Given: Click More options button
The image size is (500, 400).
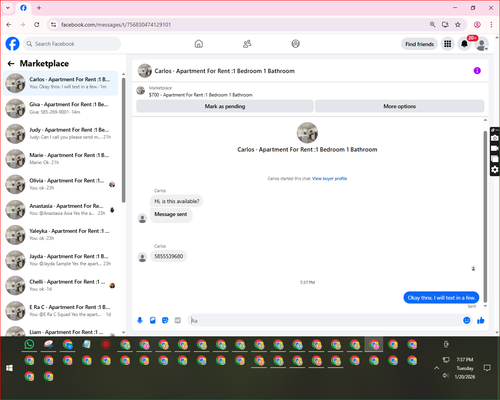Looking at the screenshot, I should [399, 106].
